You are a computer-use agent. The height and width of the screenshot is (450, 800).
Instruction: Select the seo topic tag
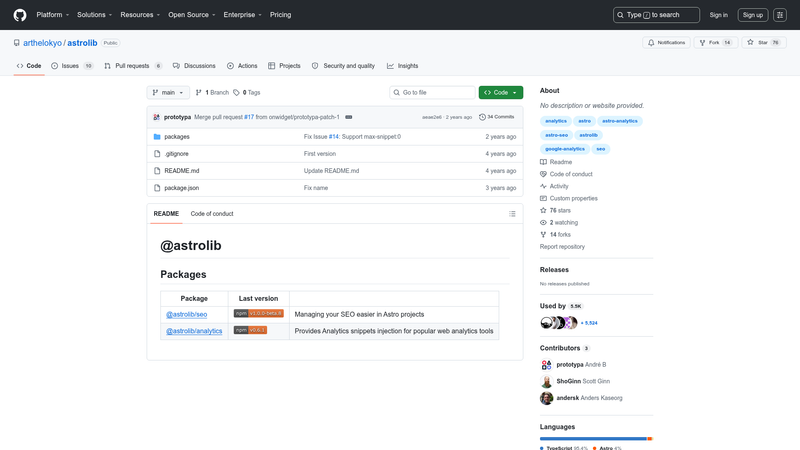(x=601, y=149)
